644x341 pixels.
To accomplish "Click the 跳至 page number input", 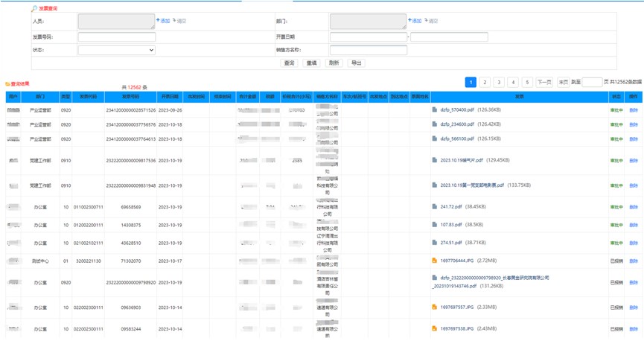I will [592, 82].
